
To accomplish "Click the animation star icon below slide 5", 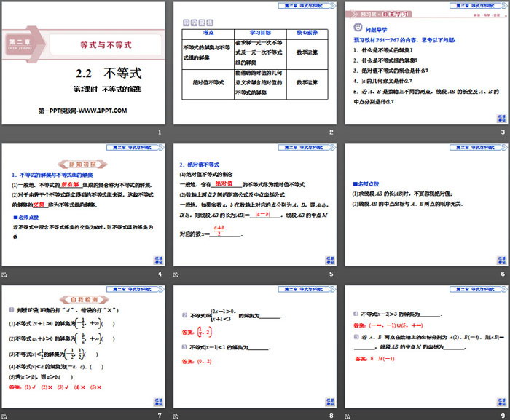I will point(176,274).
